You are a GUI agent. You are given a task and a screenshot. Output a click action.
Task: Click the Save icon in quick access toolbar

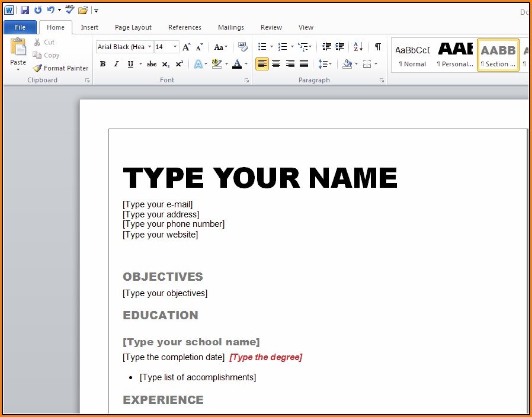[x=25, y=10]
